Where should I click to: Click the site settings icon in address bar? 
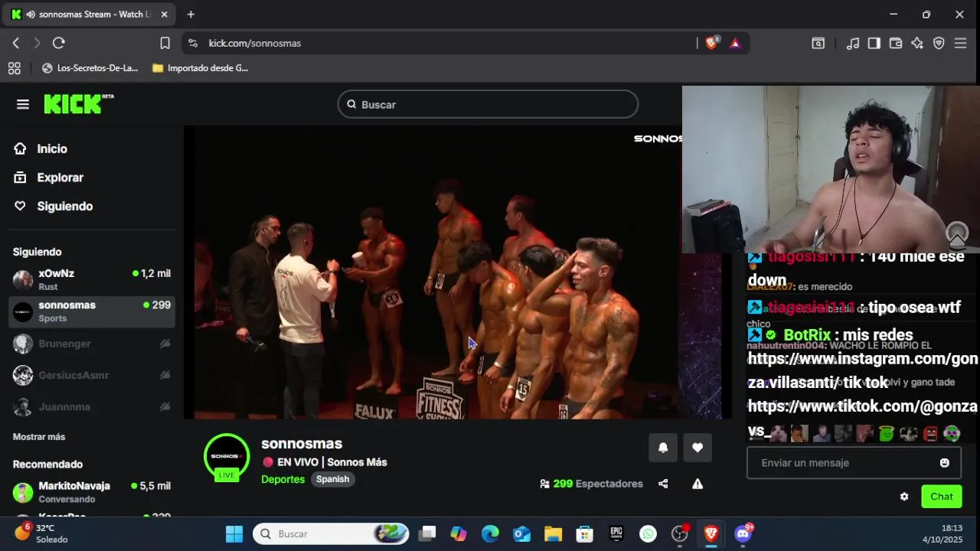tap(193, 43)
